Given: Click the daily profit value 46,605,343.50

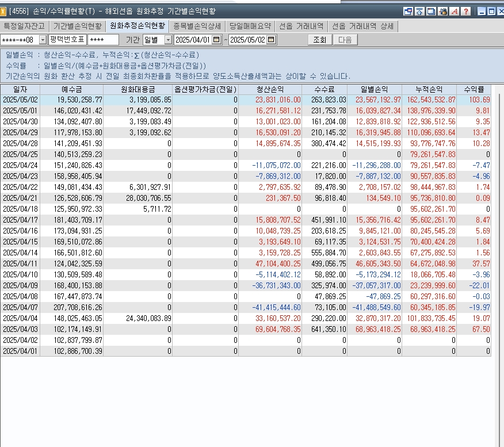Looking at the screenshot, I should [378, 264].
